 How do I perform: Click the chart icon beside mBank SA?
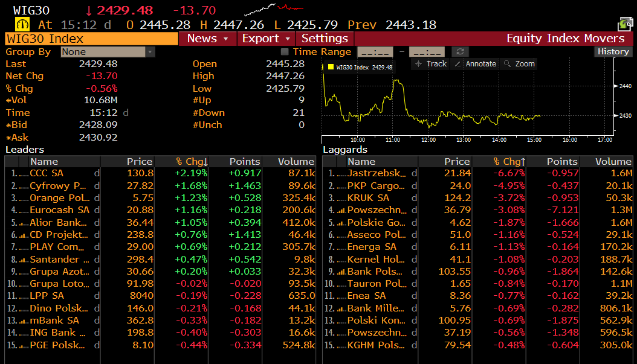click(x=24, y=321)
